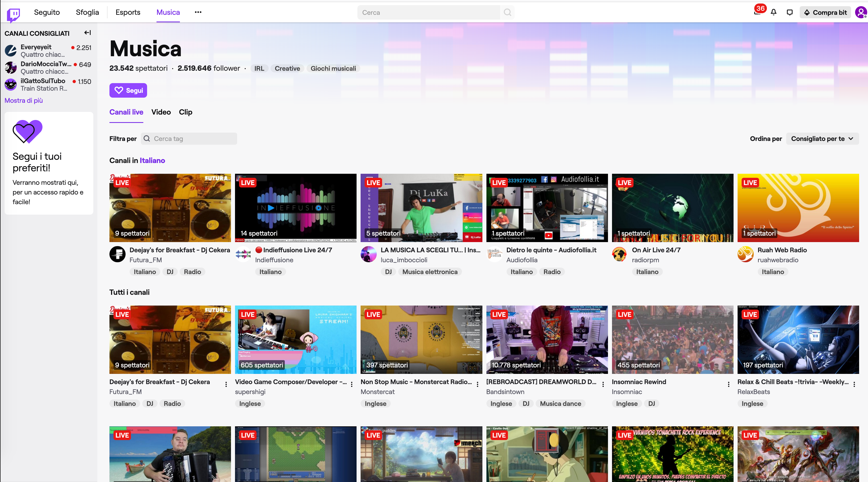Image resolution: width=868 pixels, height=482 pixels.
Task: Click the Italiano language link in heading
Action: coord(152,160)
